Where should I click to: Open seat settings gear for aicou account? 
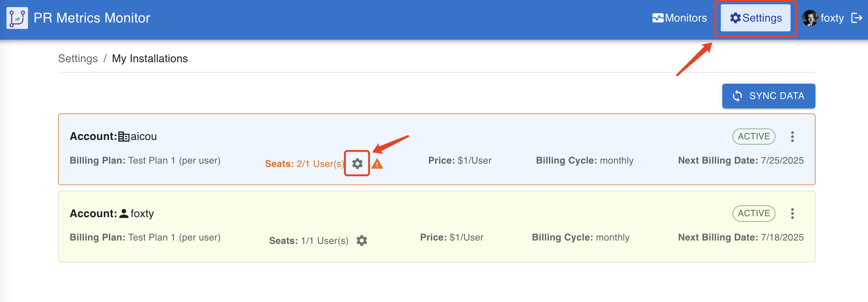coord(357,164)
